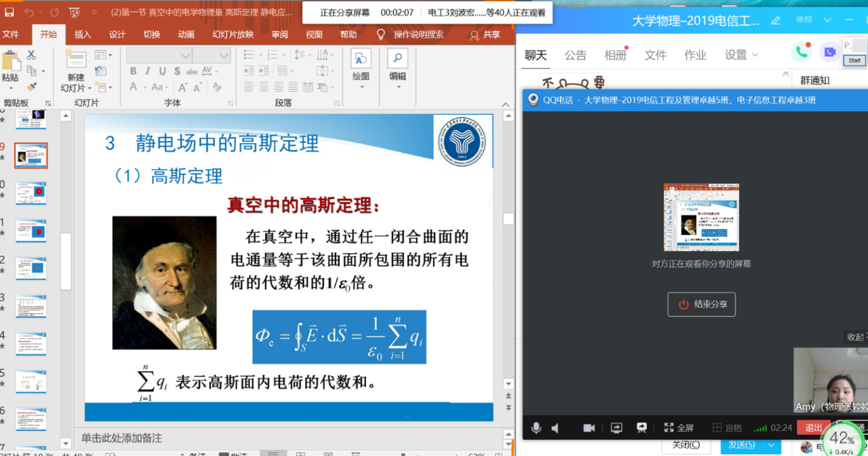Mute the microphone in QQ call
Screen dimensions: 868x456
pos(537,427)
